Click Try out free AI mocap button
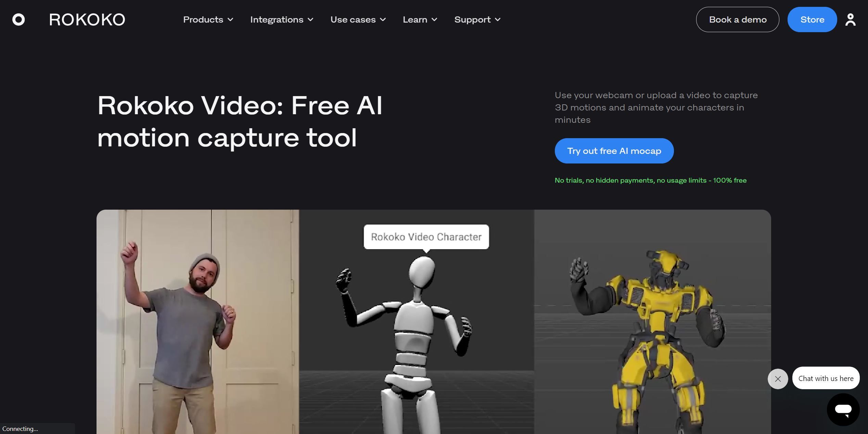This screenshot has width=868, height=434. (614, 150)
